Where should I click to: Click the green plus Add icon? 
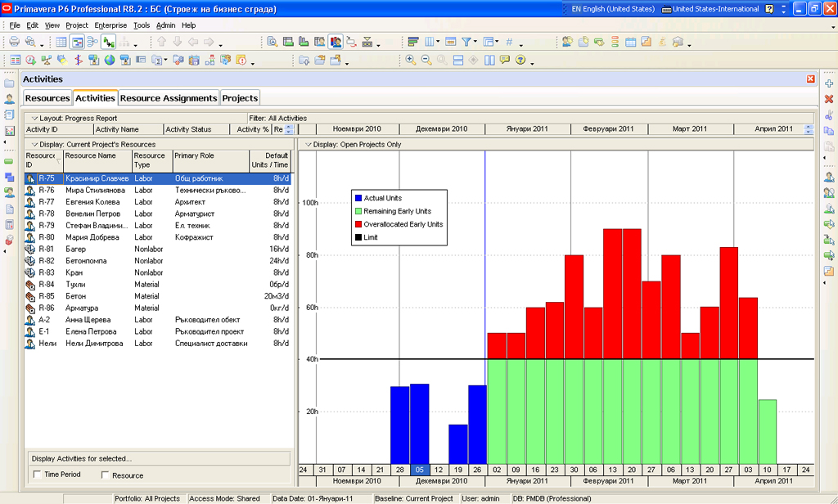tap(829, 83)
